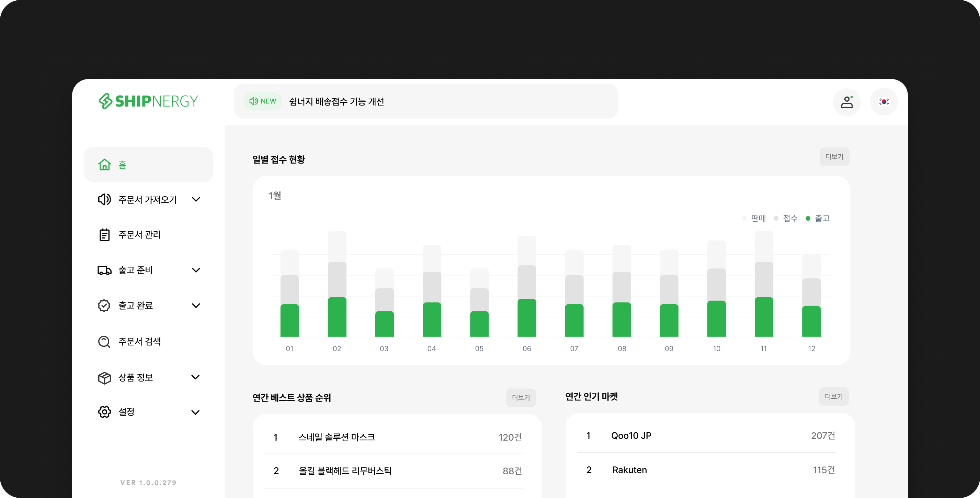Click the green 출고 bar for day 09

669,321
